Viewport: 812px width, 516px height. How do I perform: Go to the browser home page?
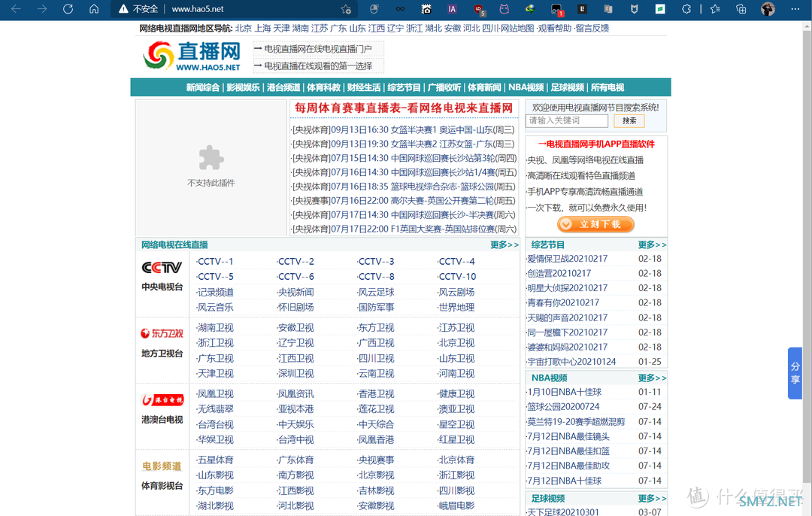click(94, 9)
